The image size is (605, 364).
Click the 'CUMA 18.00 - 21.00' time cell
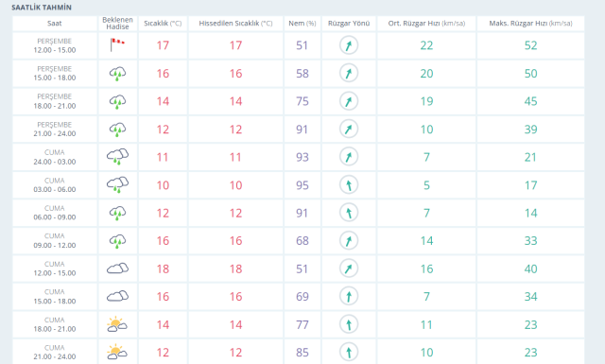55,324
